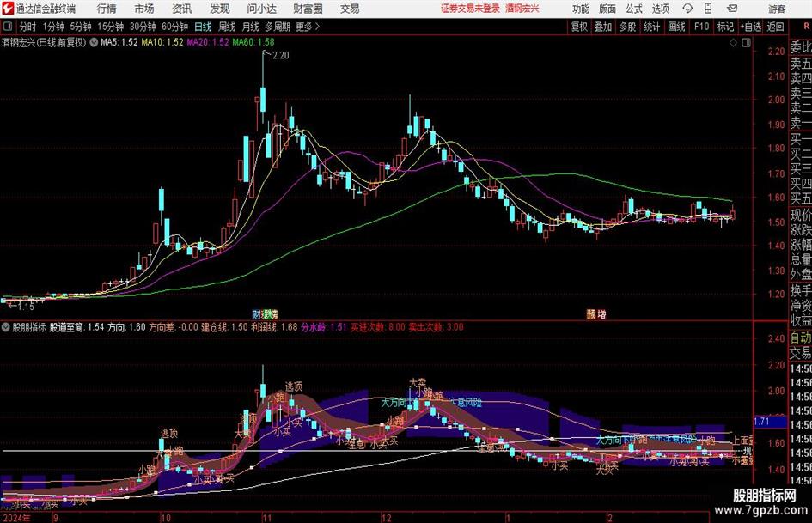Click the 分水岭: 1.51 value
812x523 pixels.
coord(324,327)
